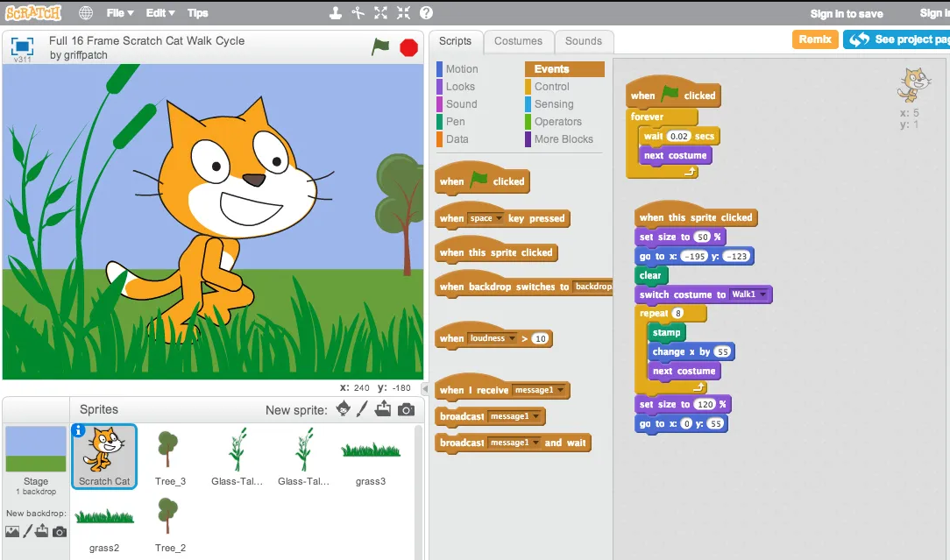The height and width of the screenshot is (560, 950).
Task: Click the project title text
Action: click(146, 40)
